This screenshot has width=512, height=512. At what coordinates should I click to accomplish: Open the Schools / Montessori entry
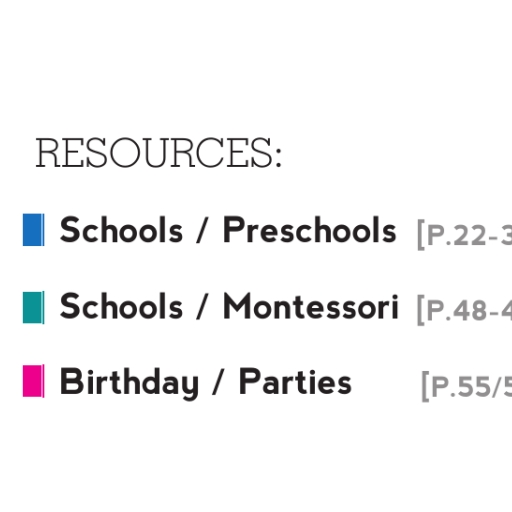pos(229,306)
